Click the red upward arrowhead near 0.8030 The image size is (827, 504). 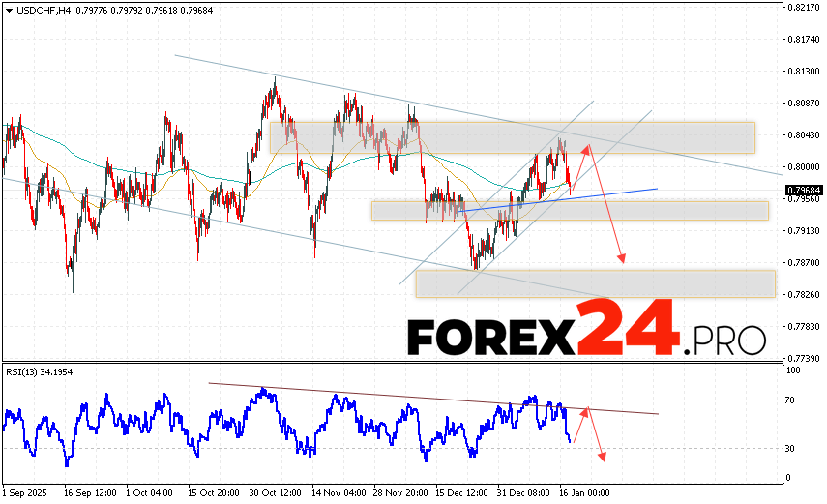click(586, 148)
